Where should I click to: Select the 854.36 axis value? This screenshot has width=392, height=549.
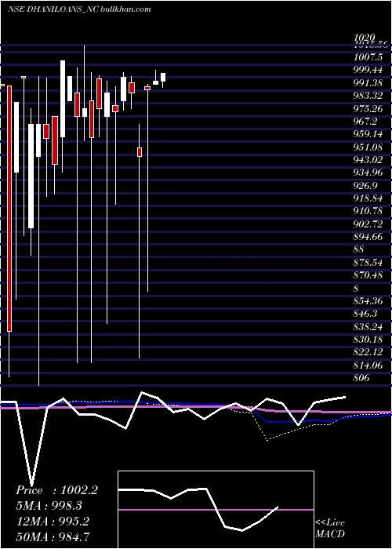click(368, 301)
